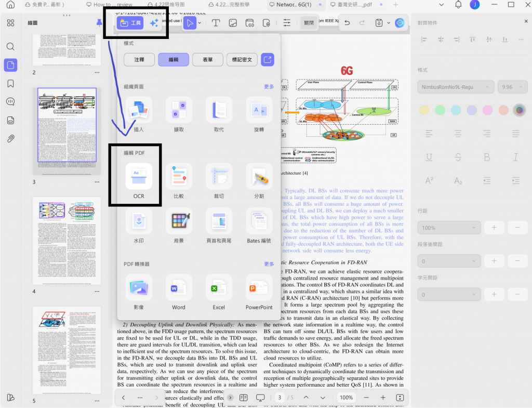Toggle Bold formatting
532x408 pixels.
point(487,157)
